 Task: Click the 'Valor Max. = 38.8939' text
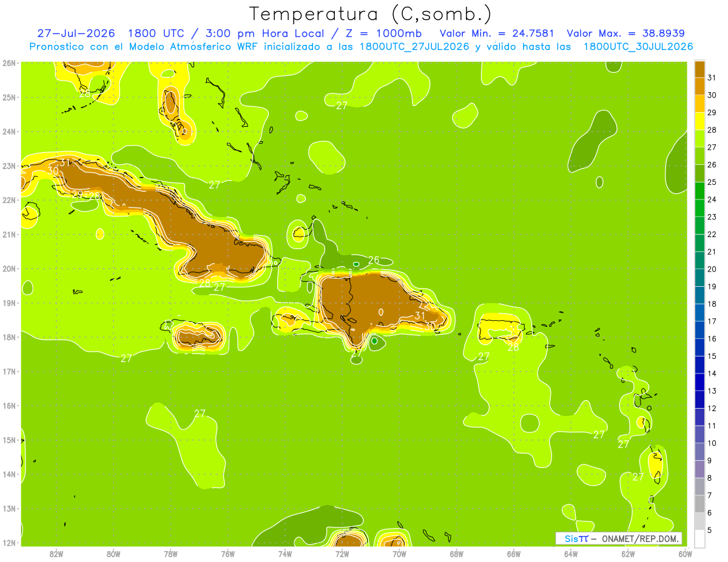point(625,33)
